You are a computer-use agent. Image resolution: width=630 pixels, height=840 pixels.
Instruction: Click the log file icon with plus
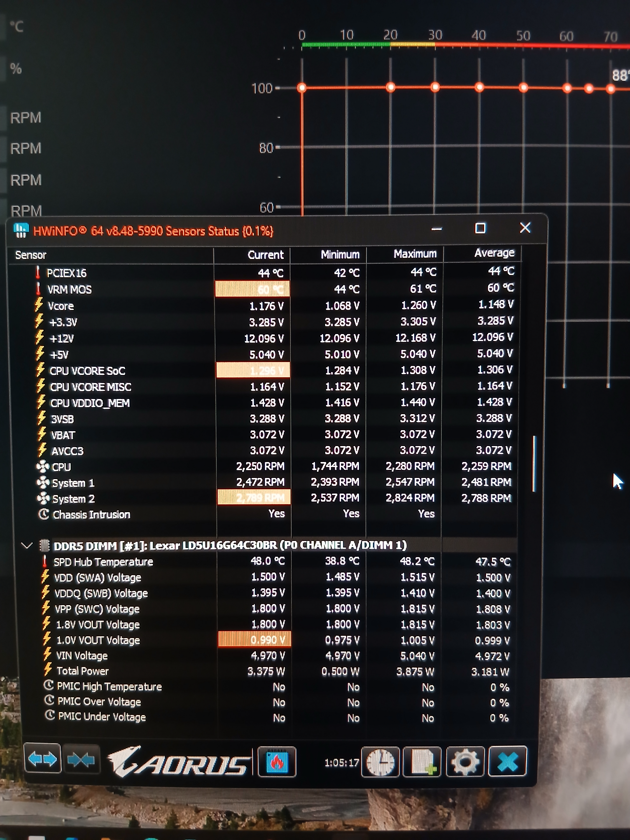pyautogui.click(x=422, y=761)
